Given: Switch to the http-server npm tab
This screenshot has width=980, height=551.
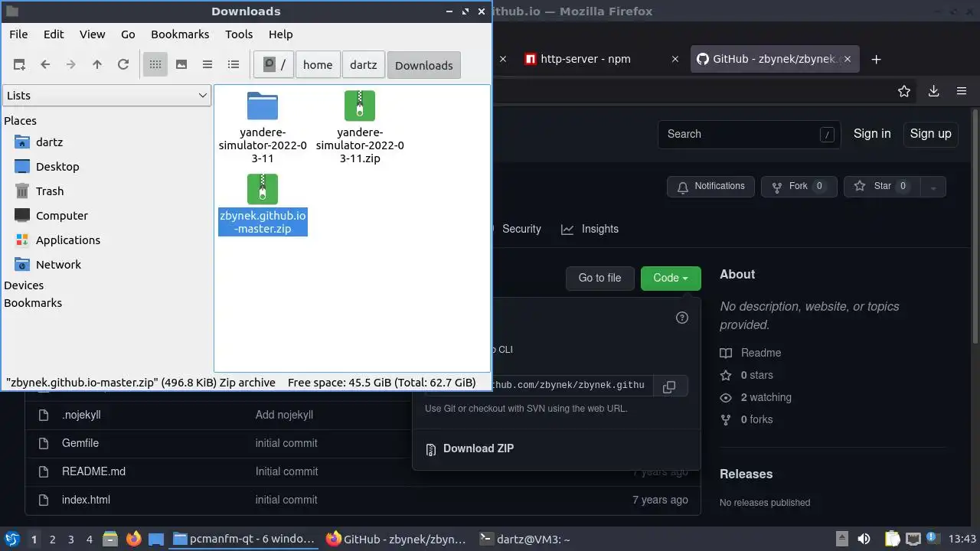Looking at the screenshot, I should click(x=586, y=59).
